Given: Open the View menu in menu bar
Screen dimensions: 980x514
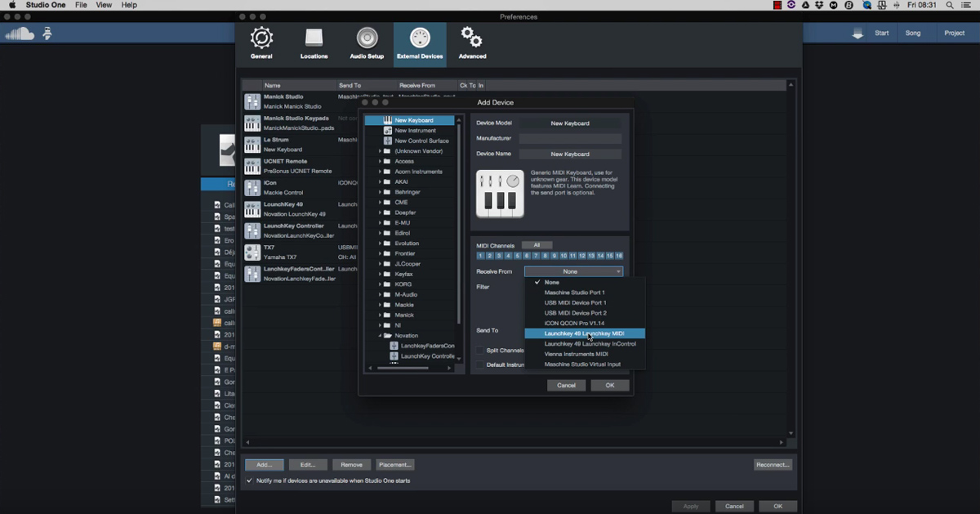Looking at the screenshot, I should coord(104,5).
